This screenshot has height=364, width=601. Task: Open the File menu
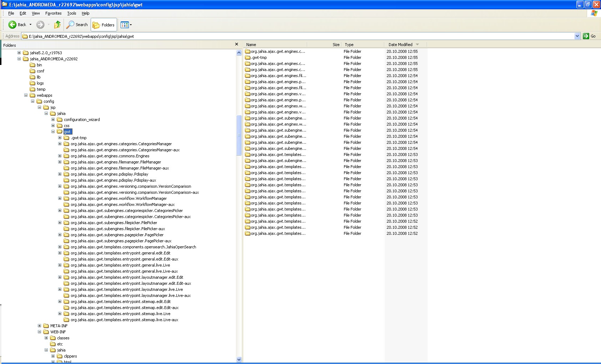pyautogui.click(x=11, y=13)
